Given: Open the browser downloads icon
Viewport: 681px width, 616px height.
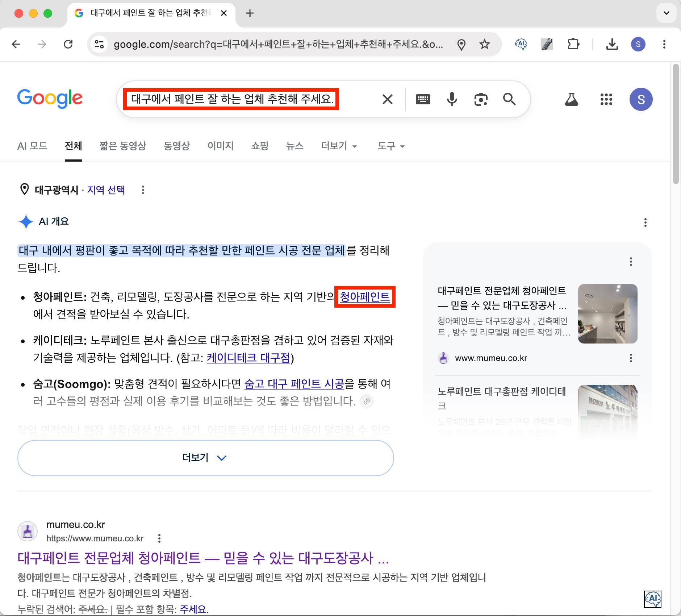Looking at the screenshot, I should pos(612,44).
